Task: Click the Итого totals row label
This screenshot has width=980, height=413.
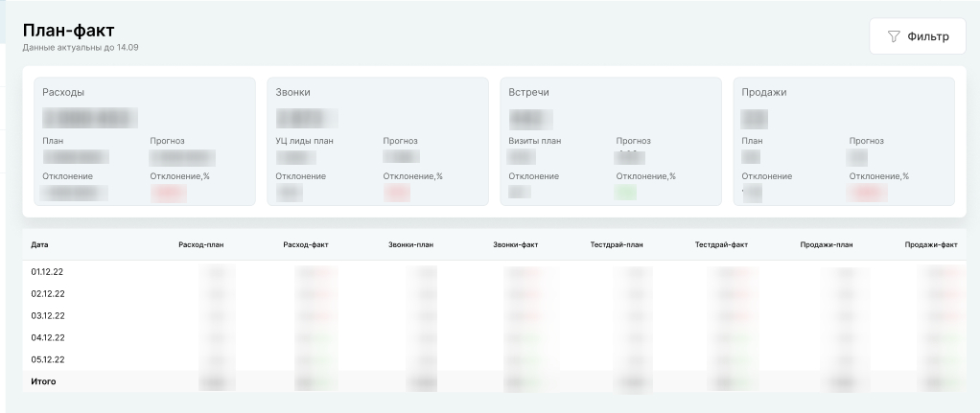Action: (43, 381)
